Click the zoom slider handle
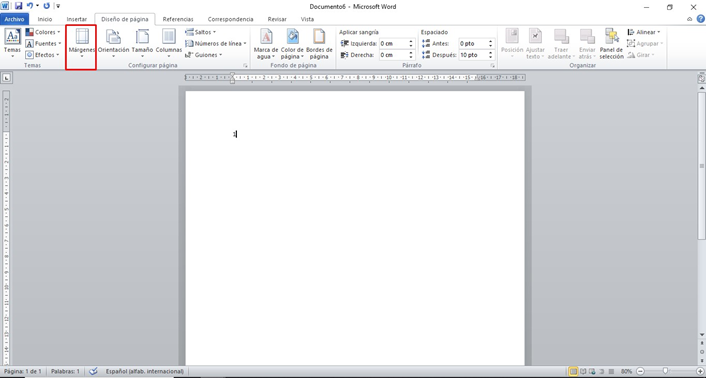This screenshot has width=706, height=378. tap(665, 371)
